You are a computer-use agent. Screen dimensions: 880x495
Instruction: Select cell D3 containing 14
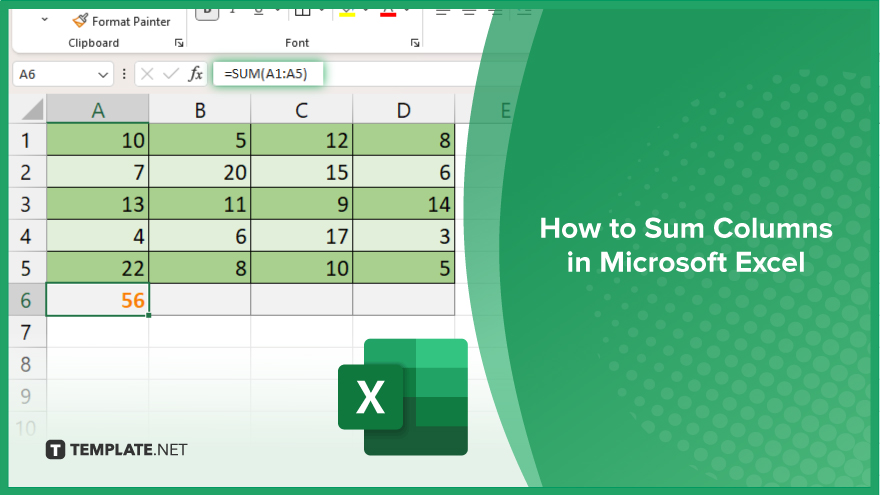(404, 204)
